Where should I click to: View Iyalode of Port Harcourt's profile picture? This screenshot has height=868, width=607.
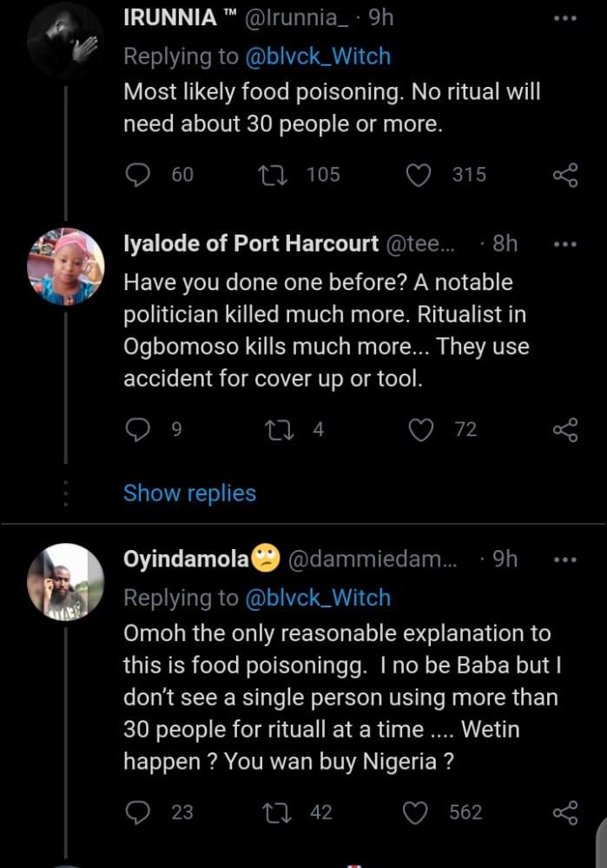click(x=66, y=266)
